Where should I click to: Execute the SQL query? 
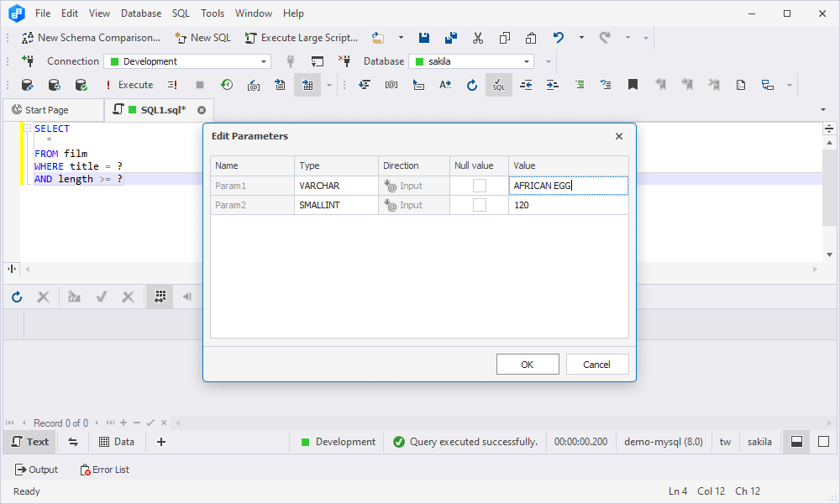(x=129, y=85)
